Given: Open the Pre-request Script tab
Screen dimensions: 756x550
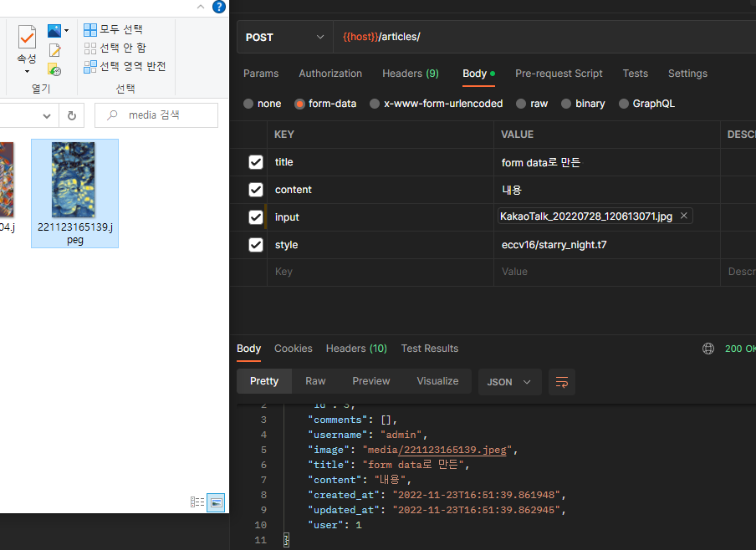Looking at the screenshot, I should tap(559, 74).
